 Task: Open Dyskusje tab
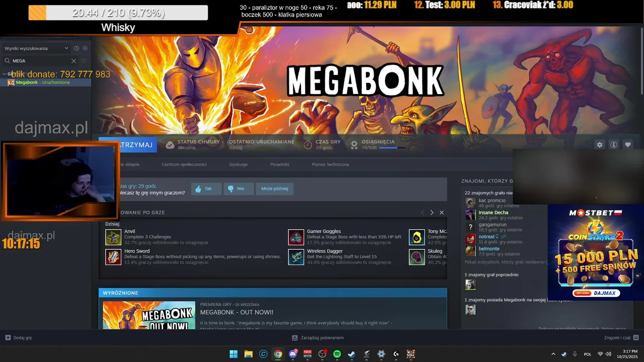238,164
